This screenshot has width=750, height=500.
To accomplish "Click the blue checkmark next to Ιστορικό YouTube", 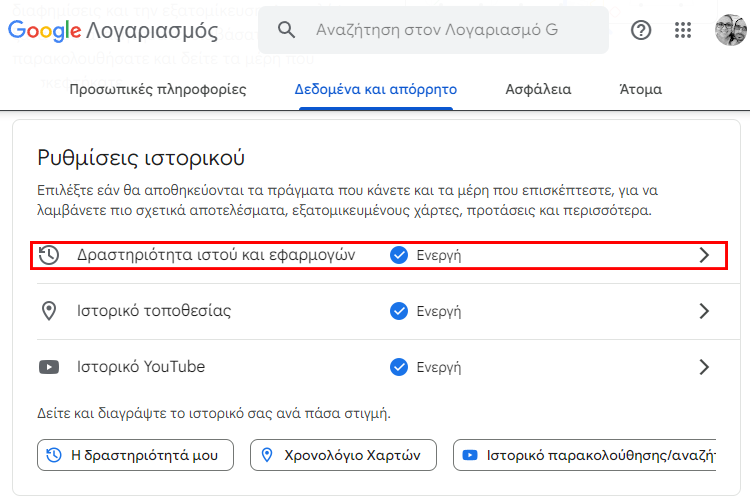I will pos(399,367).
